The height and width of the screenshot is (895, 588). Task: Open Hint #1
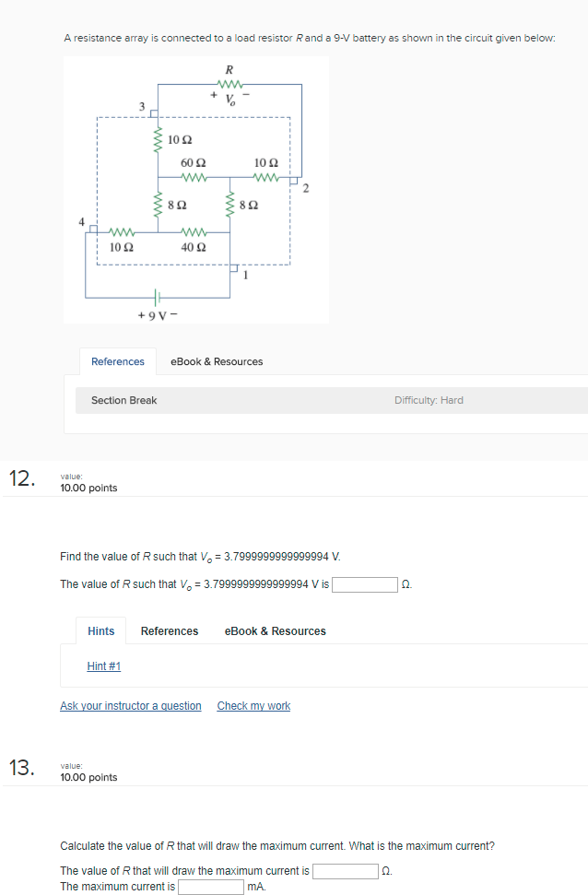click(103, 665)
